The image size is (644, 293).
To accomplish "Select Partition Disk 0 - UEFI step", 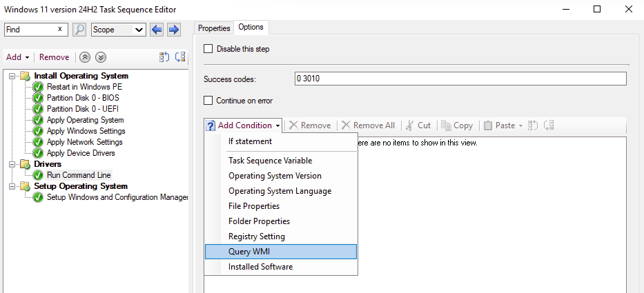I will [83, 109].
